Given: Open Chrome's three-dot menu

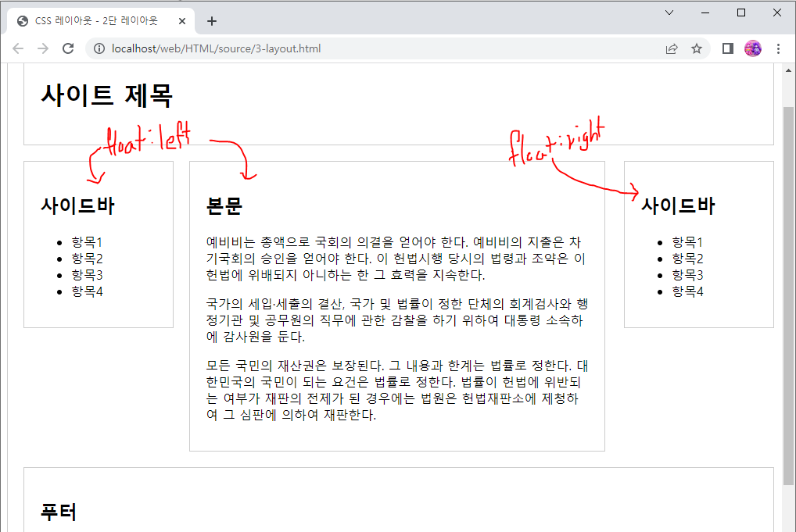Looking at the screenshot, I should click(778, 48).
